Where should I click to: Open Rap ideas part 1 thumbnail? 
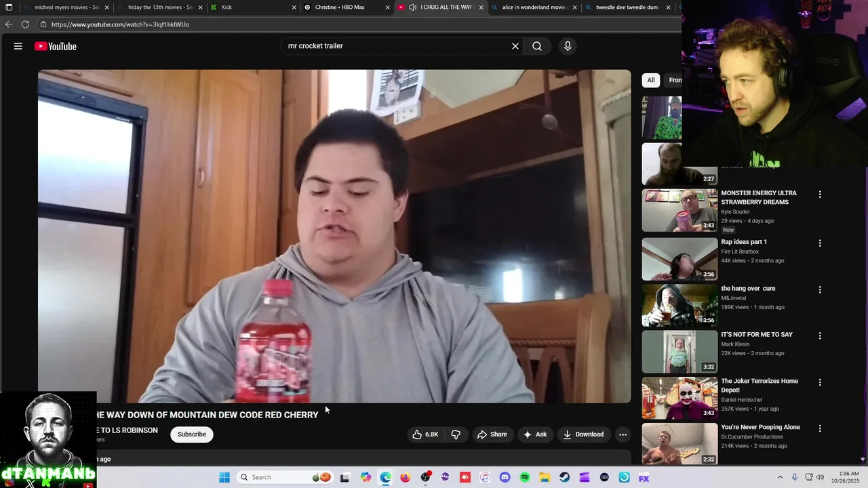679,259
